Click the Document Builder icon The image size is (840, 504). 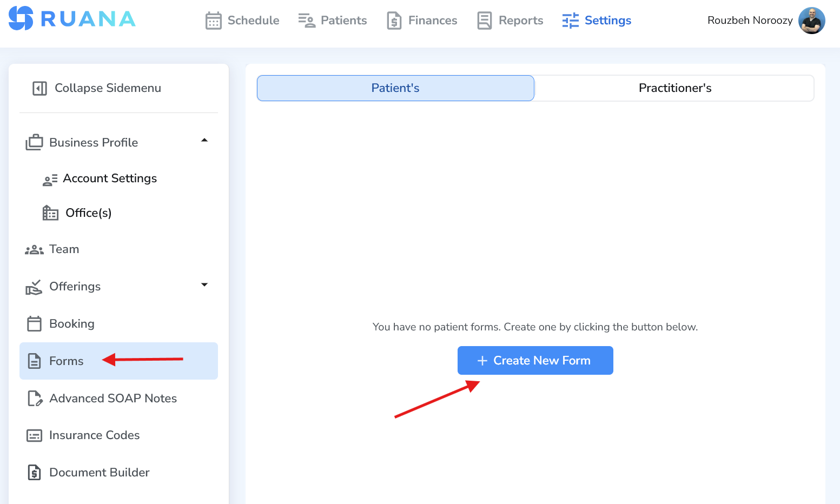click(35, 473)
